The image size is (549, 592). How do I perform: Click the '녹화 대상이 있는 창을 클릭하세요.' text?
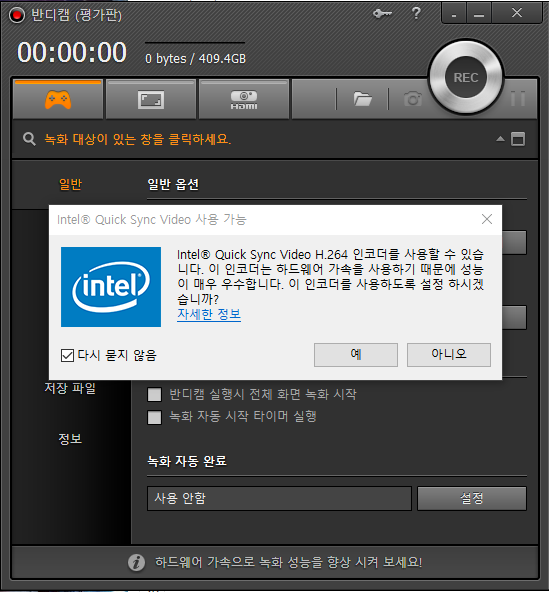tap(138, 139)
